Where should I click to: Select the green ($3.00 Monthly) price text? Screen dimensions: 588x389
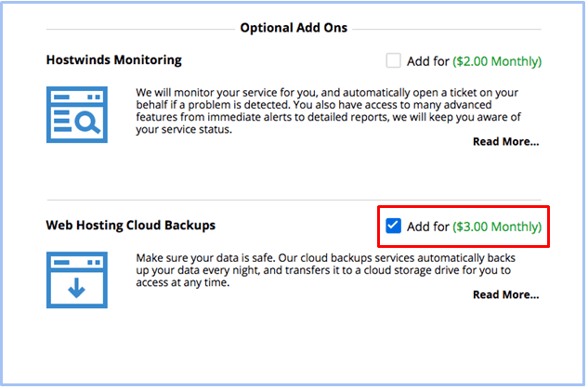click(x=497, y=227)
